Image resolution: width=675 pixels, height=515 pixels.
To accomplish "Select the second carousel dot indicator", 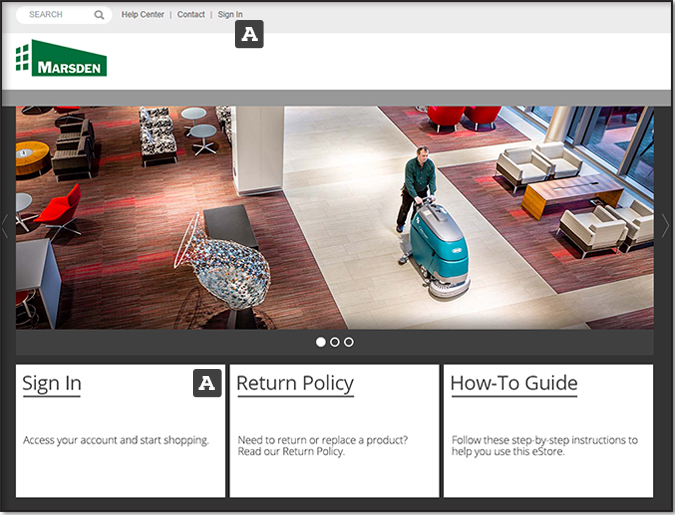I will [x=335, y=342].
